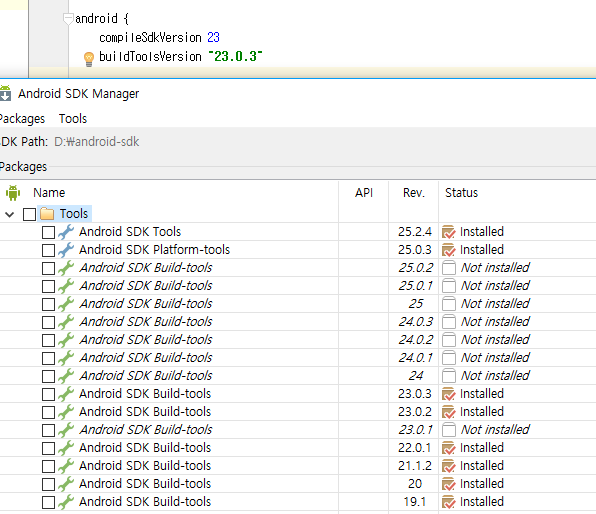Viewport: 596px width, 514px height.
Task: Click Installed status icon for rev 23.0.2
Action: coord(449,412)
